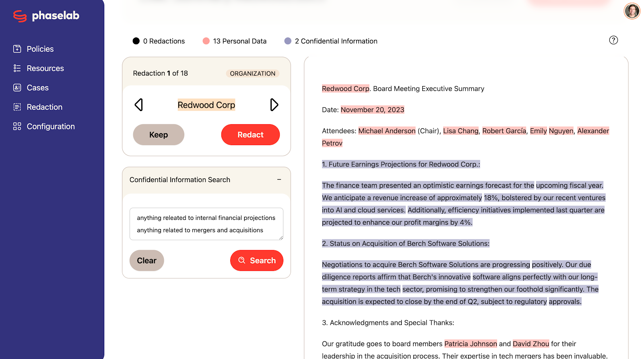644x359 pixels.
Task: Click the purple Confidential Information legend dot
Action: click(288, 41)
